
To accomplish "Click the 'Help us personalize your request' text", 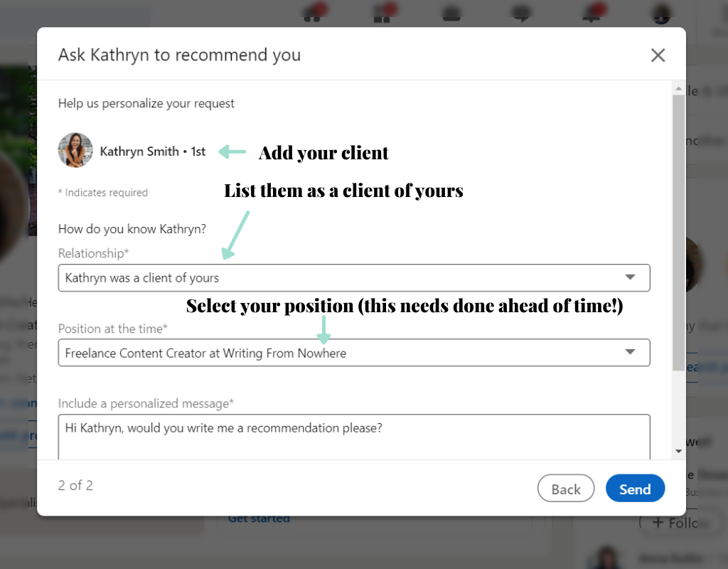I will coord(146,103).
